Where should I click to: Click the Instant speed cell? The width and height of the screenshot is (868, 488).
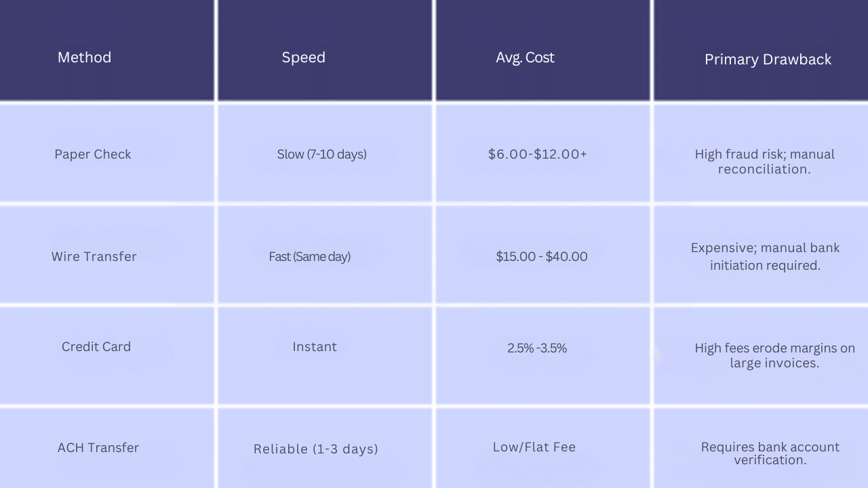pyautogui.click(x=315, y=347)
